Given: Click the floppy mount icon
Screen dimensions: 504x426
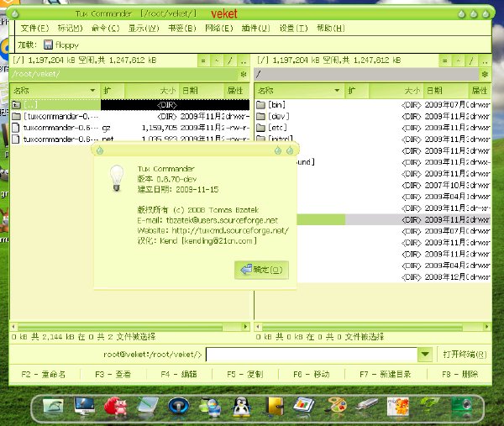Looking at the screenshot, I should [48, 45].
